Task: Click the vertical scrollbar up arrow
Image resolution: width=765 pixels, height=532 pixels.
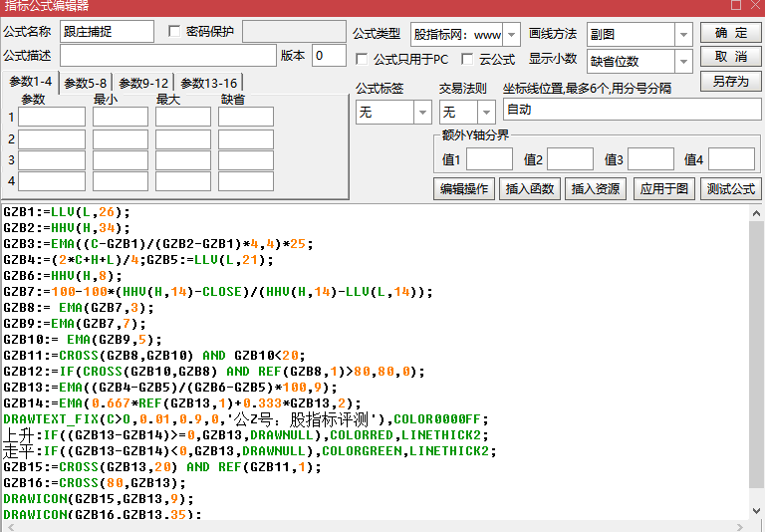Action: pyautogui.click(x=756, y=213)
